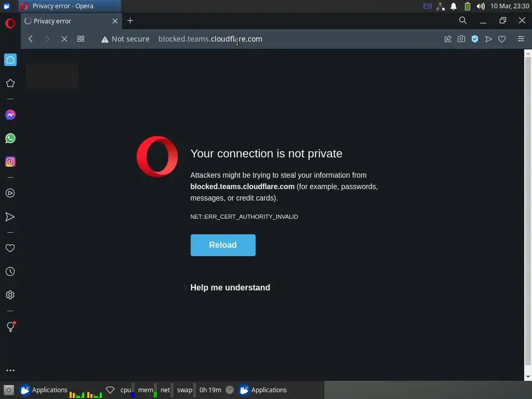Open the Bookmarks star in sidebar

[10, 83]
